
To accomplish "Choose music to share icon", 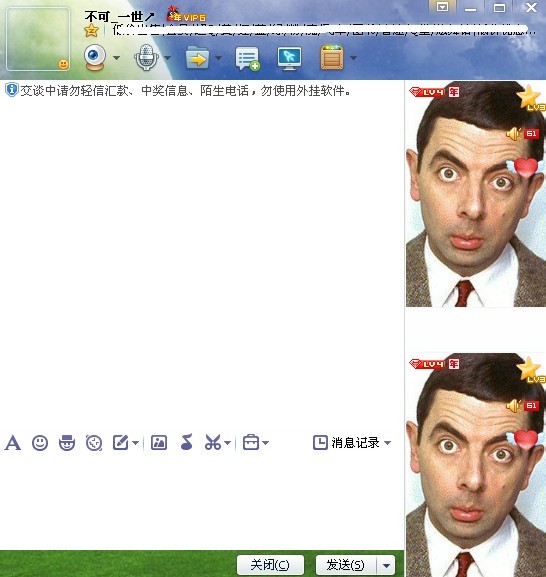I will tap(187, 442).
